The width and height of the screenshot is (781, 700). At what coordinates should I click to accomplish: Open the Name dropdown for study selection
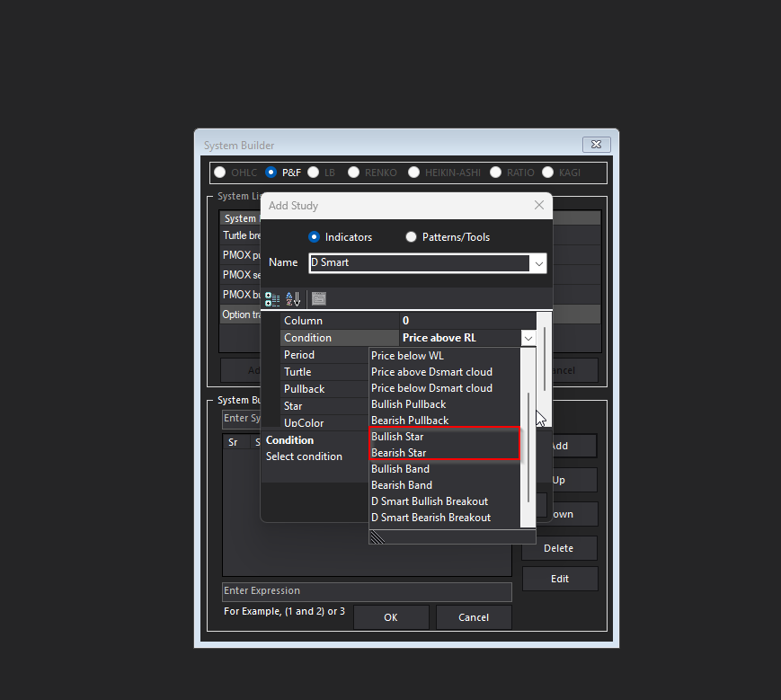[537, 262]
